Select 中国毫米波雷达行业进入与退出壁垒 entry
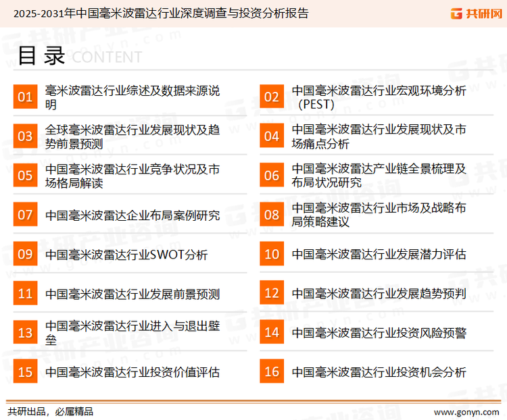Screen dimensions: 507x420 [x=132, y=333]
